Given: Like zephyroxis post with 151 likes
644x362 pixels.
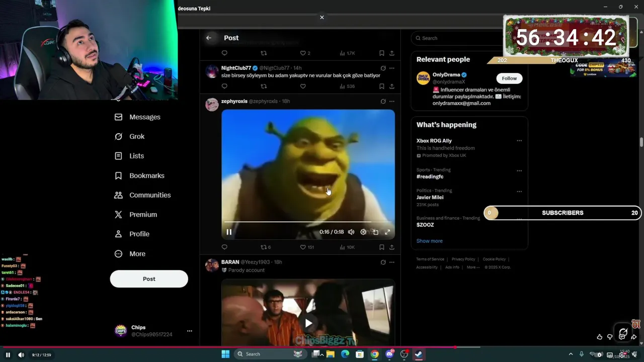Looking at the screenshot, I should pyautogui.click(x=307, y=247).
